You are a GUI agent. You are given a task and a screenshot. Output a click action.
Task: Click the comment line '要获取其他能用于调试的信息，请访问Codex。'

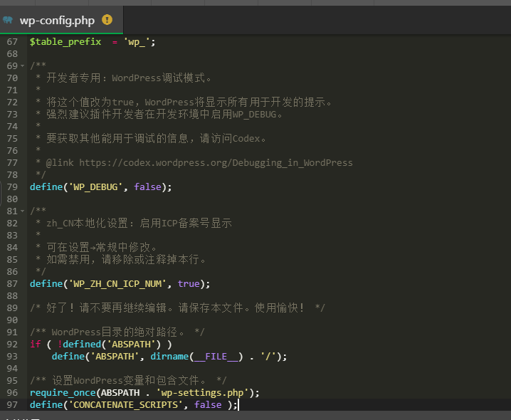(x=156, y=139)
